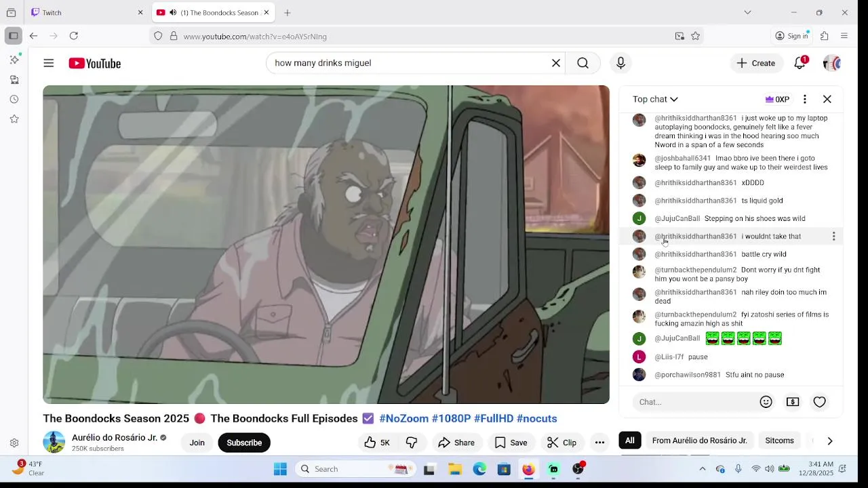Expand the Top chat dropdown

click(x=655, y=99)
